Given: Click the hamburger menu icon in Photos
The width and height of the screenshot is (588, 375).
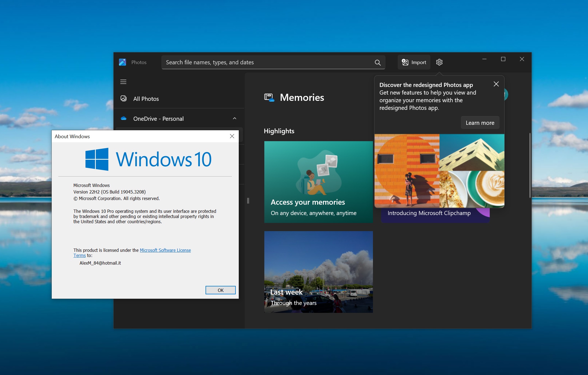Looking at the screenshot, I should coord(123,81).
